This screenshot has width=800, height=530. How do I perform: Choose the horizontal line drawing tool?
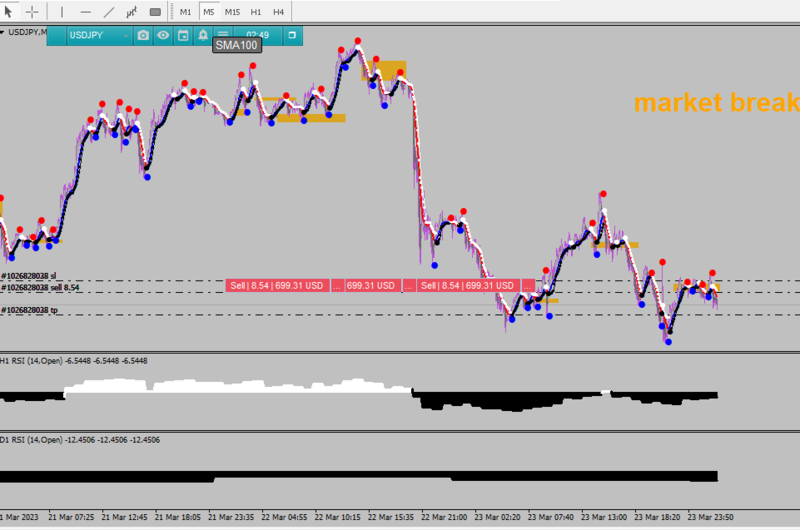[x=86, y=12]
